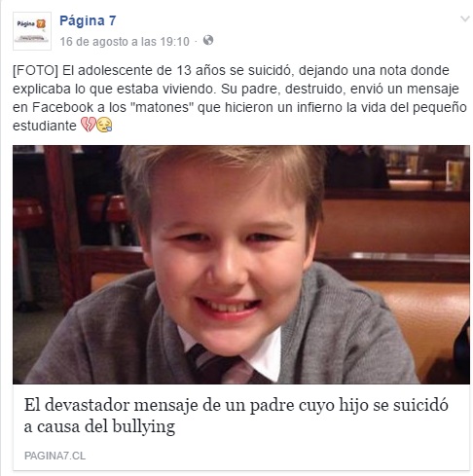Click the crying face emoji
The image size is (473, 476).
click(104, 125)
